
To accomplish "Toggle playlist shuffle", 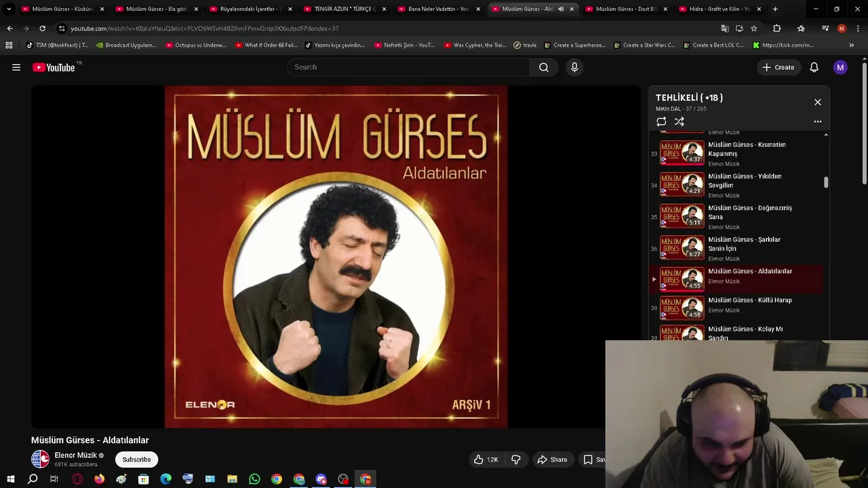I will 679,122.
